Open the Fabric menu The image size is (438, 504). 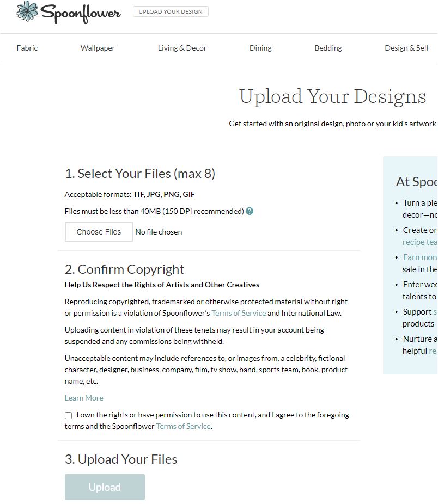tap(27, 48)
